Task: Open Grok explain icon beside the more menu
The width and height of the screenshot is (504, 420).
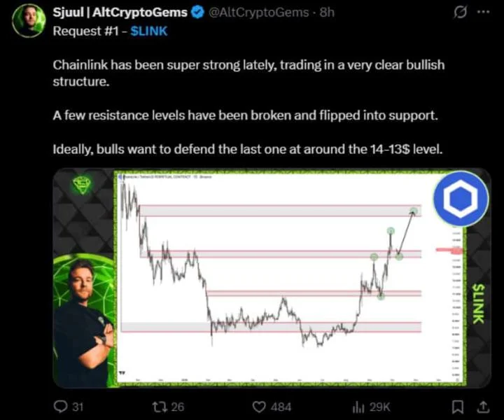Action: [460, 13]
